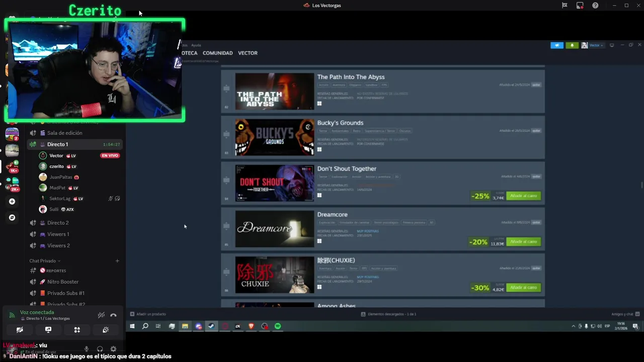
Task: Open Spotify from the Windows taskbar
Action: pos(278,326)
